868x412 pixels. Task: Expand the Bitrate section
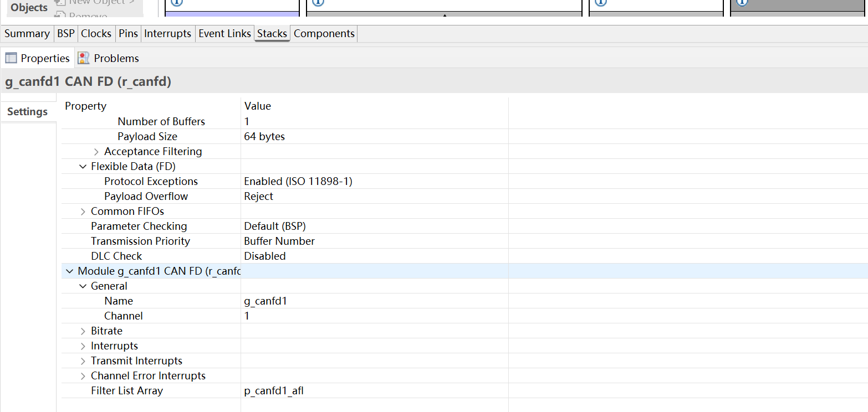83,331
